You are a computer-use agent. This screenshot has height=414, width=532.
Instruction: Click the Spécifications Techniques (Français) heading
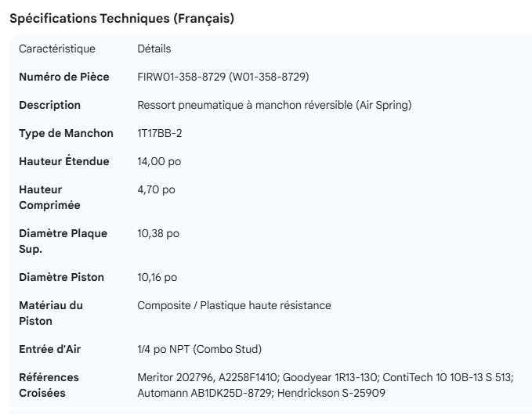click(121, 19)
